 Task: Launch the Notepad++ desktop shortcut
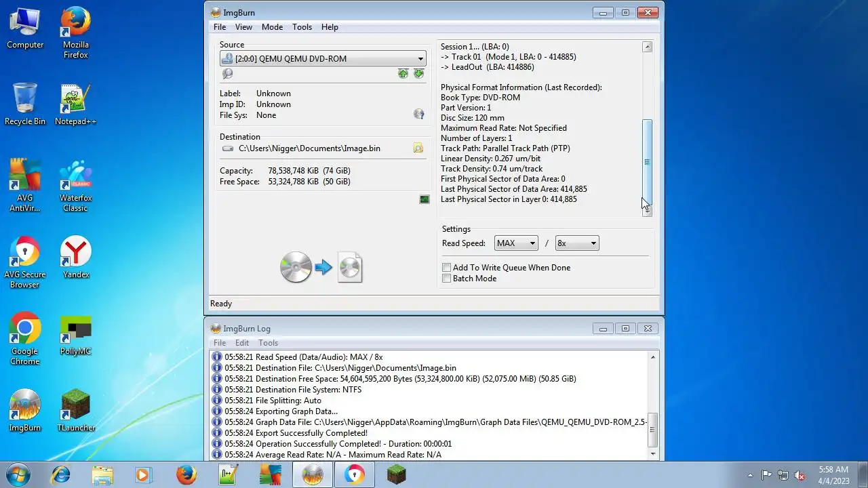pos(76,104)
